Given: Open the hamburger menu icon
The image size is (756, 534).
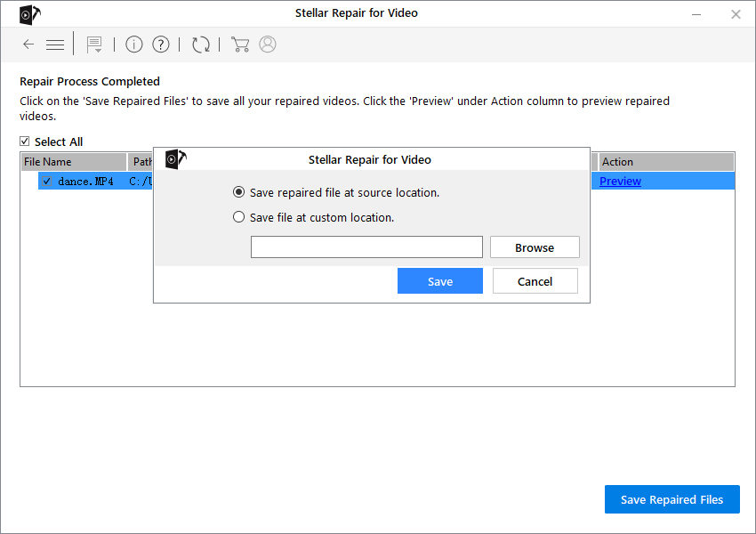Looking at the screenshot, I should 55,44.
